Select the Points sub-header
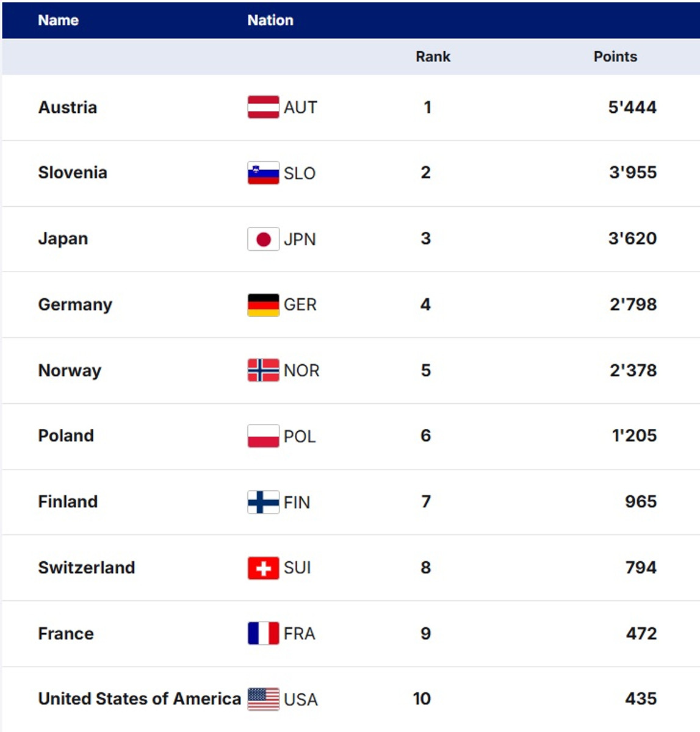 (x=615, y=57)
